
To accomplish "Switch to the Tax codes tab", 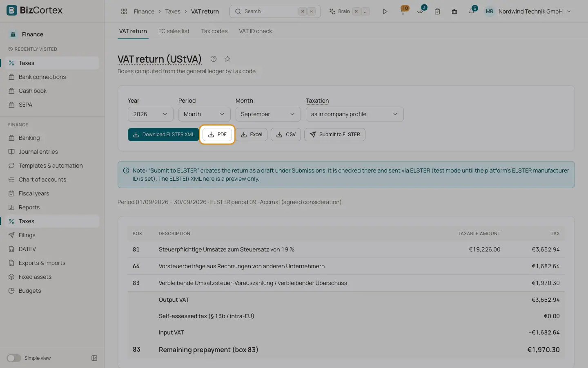I will click(214, 31).
